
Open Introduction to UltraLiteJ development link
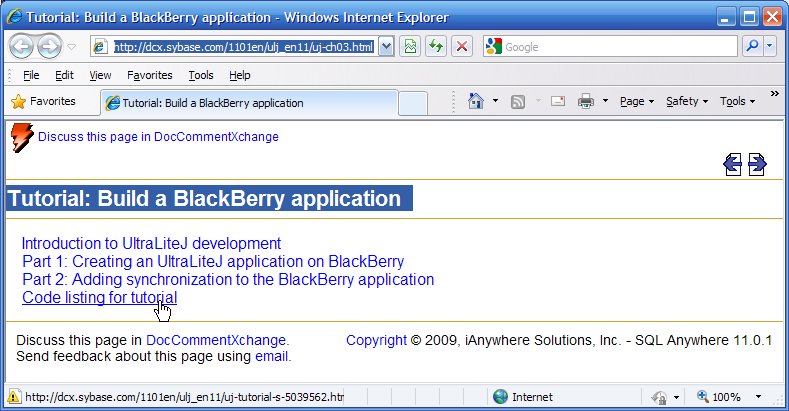coord(151,243)
